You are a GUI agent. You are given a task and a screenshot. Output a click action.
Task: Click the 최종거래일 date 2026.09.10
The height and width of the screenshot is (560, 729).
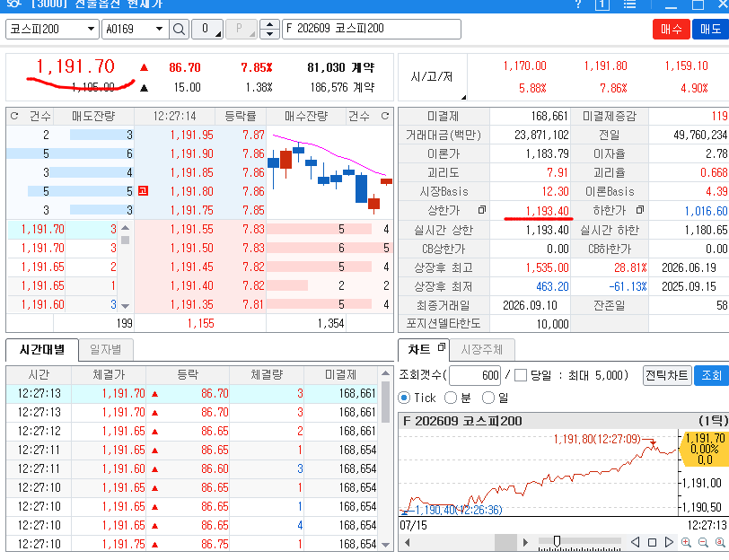530,305
